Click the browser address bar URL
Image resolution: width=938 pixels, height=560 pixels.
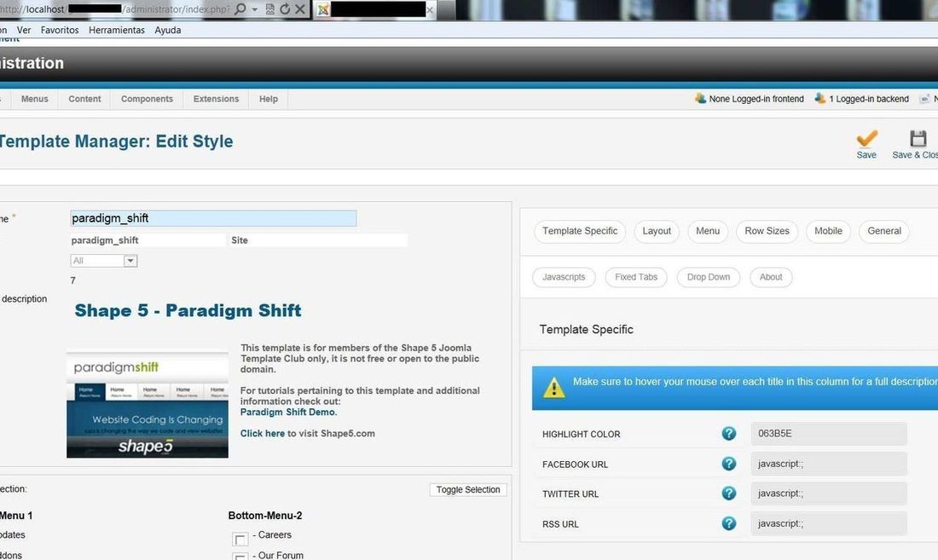click(115, 9)
